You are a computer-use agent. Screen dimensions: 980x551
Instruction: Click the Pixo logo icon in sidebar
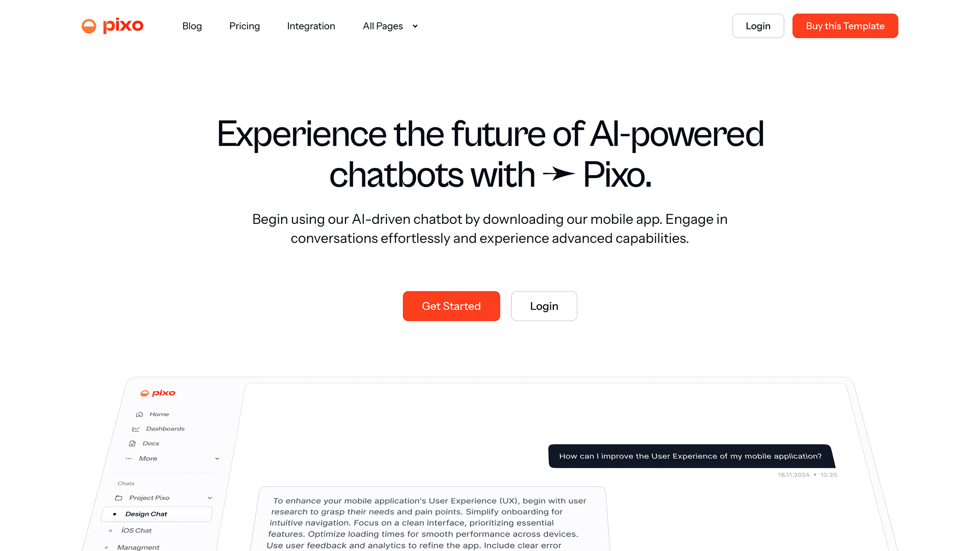(145, 393)
